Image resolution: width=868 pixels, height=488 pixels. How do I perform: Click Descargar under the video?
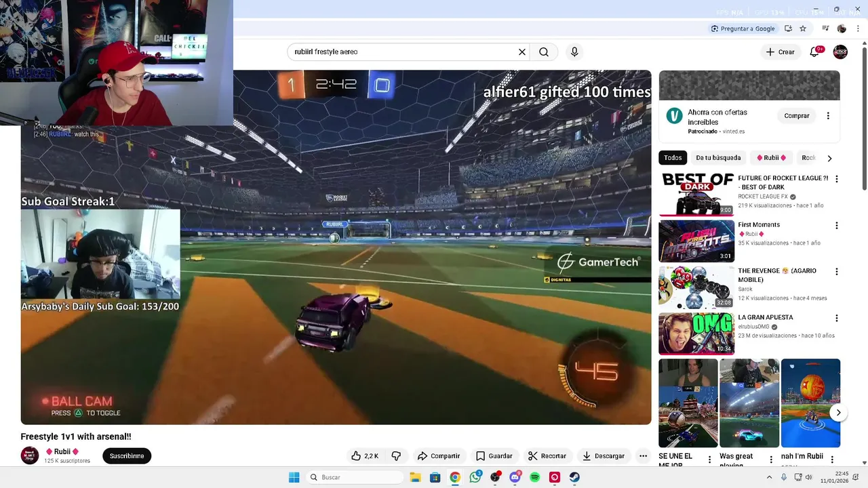click(x=604, y=456)
